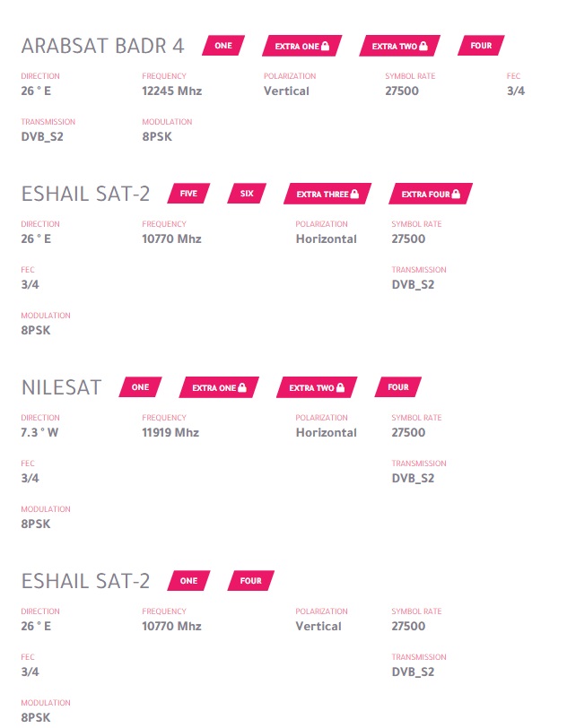This screenshot has width=567, height=728.
Task: Click lock icon on Arabsat EXTRA TWO badge
Action: pyautogui.click(x=423, y=45)
